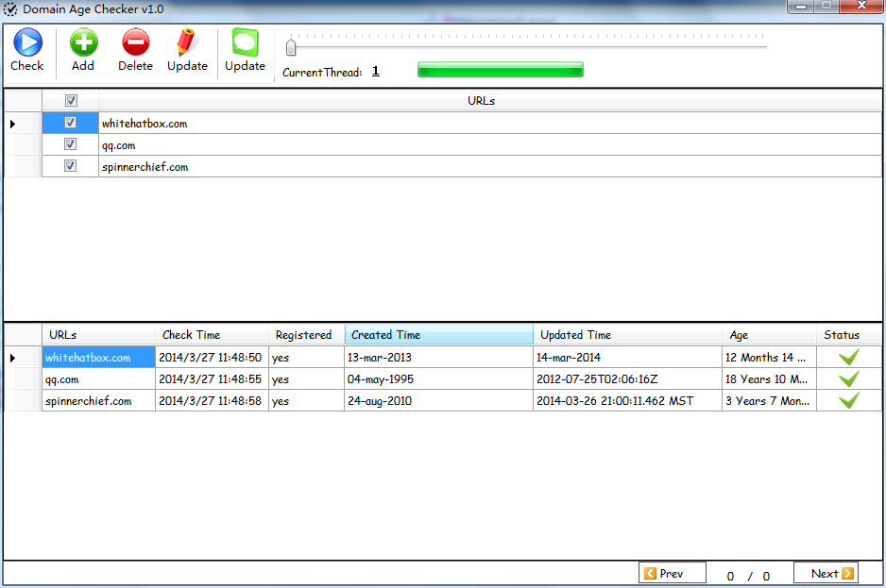Select spinnerchief.com in the upper URLs list

[x=145, y=167]
